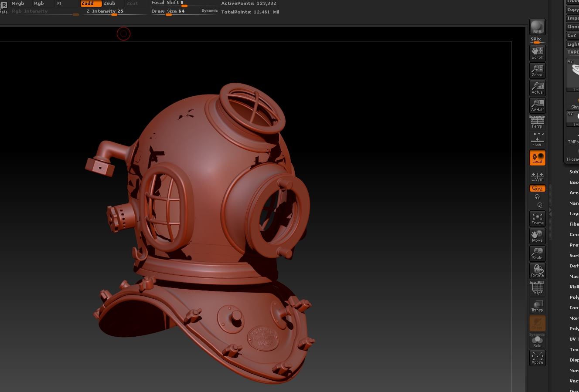
Task: Toggle Solo mode
Action: point(537,341)
